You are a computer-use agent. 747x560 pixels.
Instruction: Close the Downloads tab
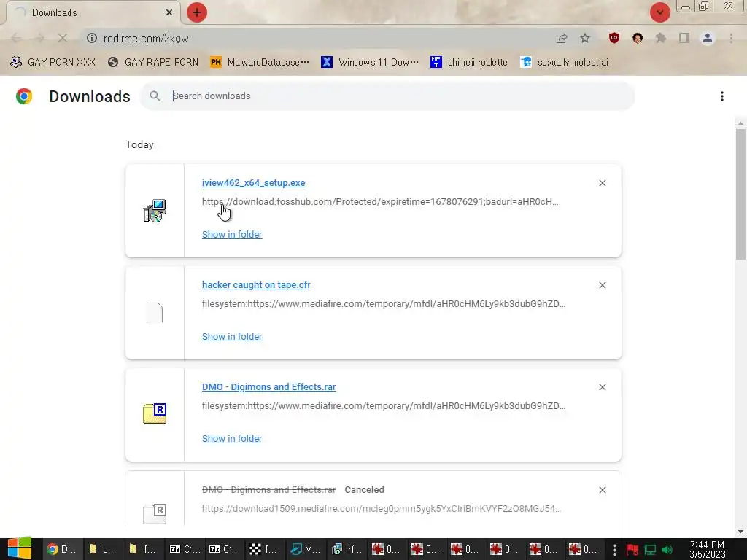(x=169, y=12)
